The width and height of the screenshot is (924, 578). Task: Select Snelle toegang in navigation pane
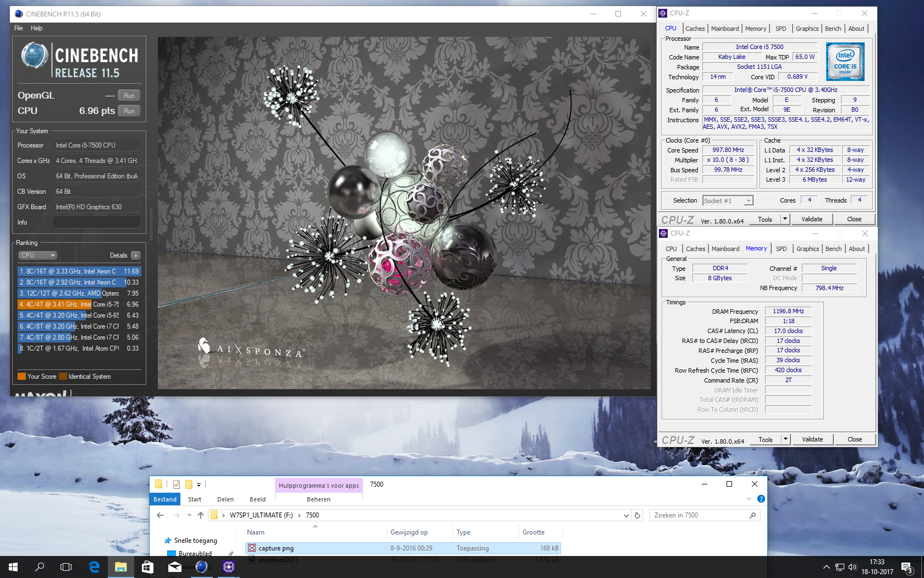[195, 541]
